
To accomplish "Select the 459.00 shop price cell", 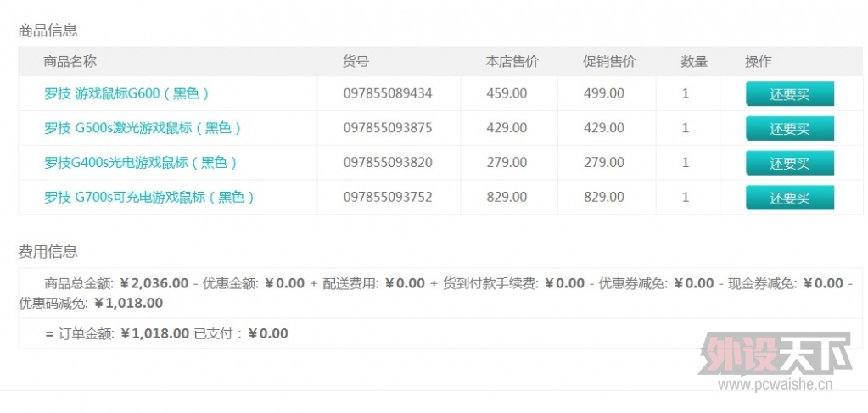I will [507, 93].
